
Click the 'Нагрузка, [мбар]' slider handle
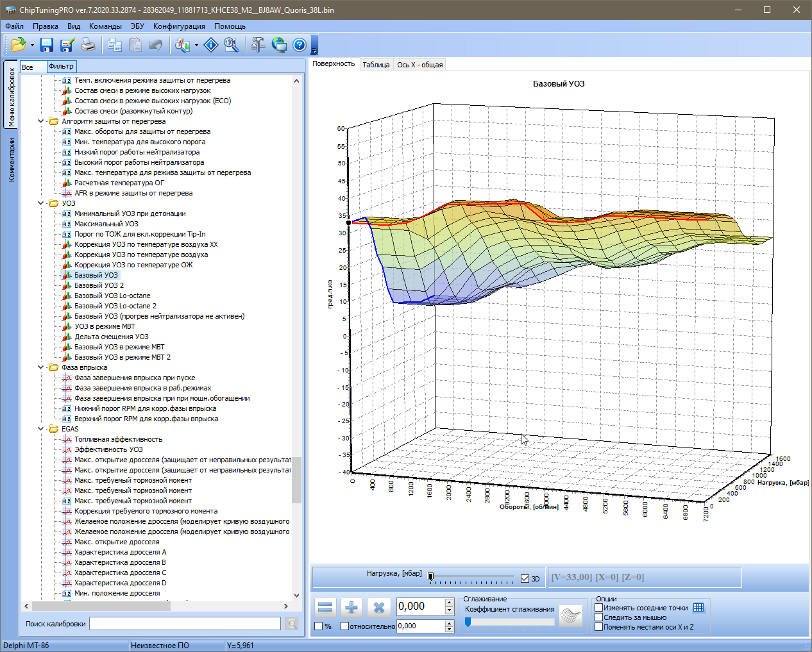click(x=431, y=577)
